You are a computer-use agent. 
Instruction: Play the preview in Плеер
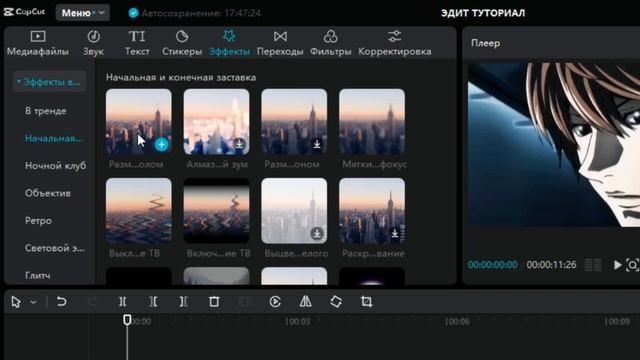pyautogui.click(x=618, y=265)
